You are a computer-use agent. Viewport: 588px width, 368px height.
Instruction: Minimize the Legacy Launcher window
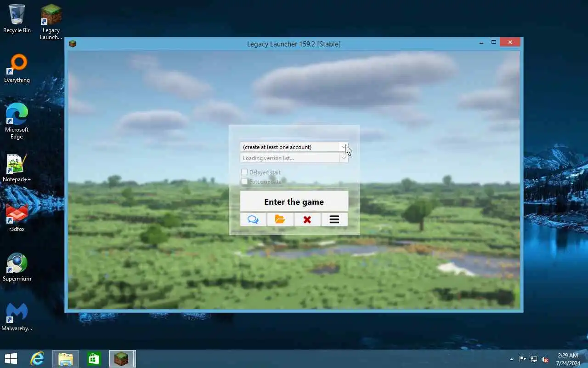[x=481, y=42]
